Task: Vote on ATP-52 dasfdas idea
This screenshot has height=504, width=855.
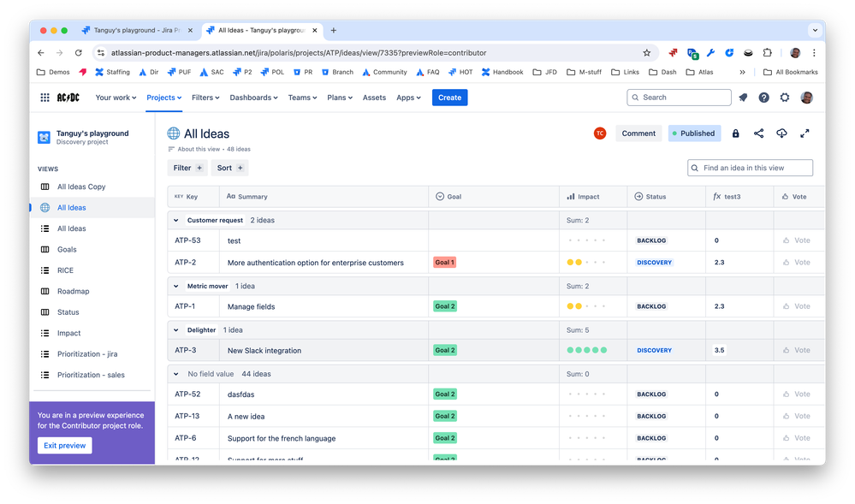Action: 797,394
